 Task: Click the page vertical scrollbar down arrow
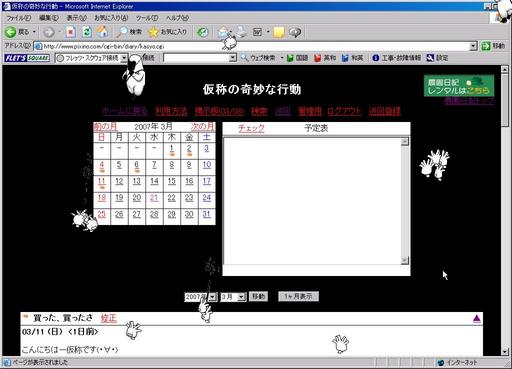click(x=504, y=351)
